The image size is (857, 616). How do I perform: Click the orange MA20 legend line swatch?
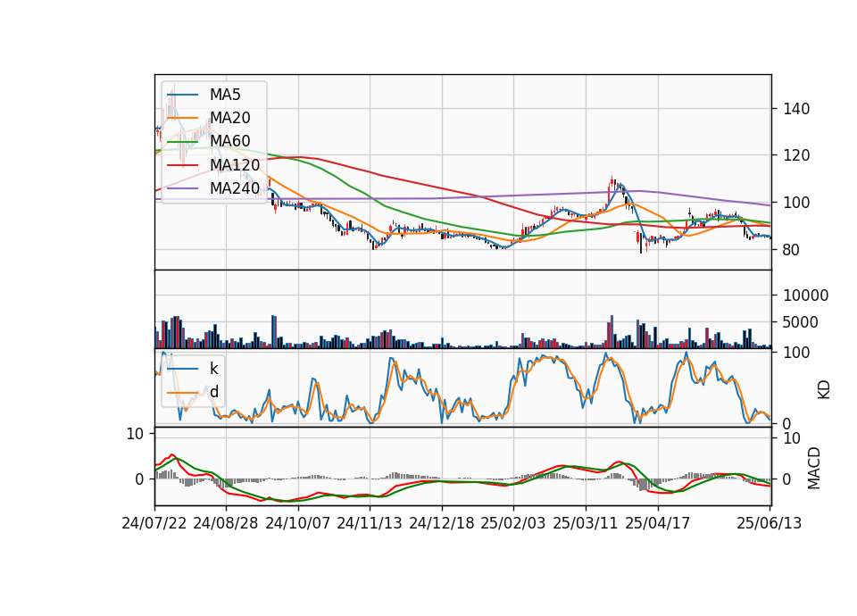click(182, 119)
